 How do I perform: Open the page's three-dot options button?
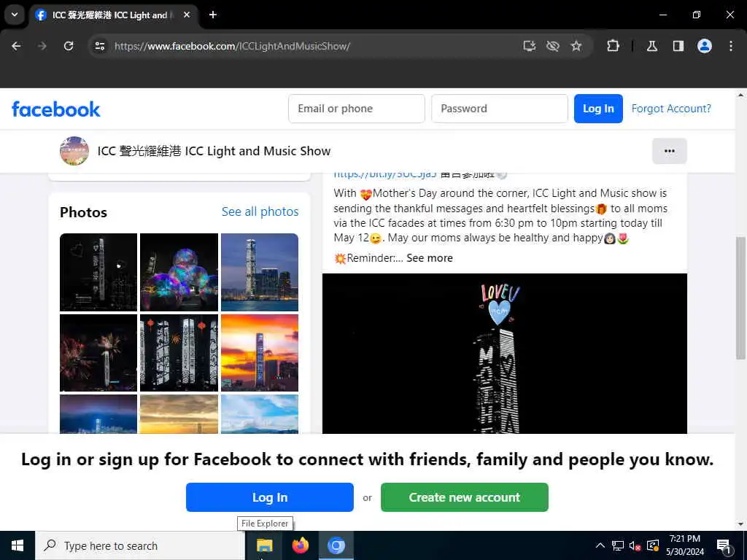click(x=670, y=151)
